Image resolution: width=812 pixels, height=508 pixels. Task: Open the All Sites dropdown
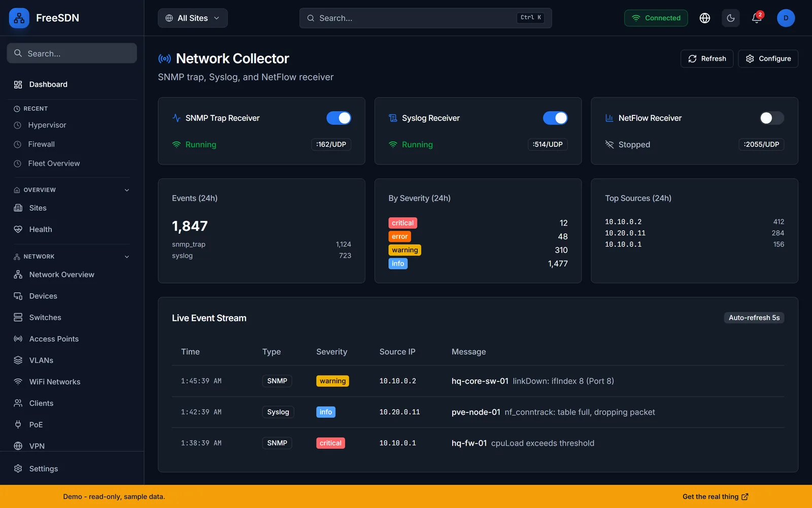(x=193, y=18)
